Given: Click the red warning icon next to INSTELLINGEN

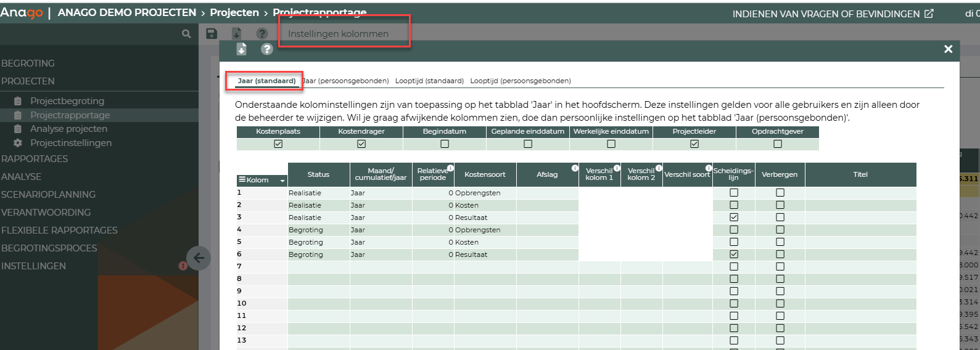Looking at the screenshot, I should pyautogui.click(x=183, y=266).
